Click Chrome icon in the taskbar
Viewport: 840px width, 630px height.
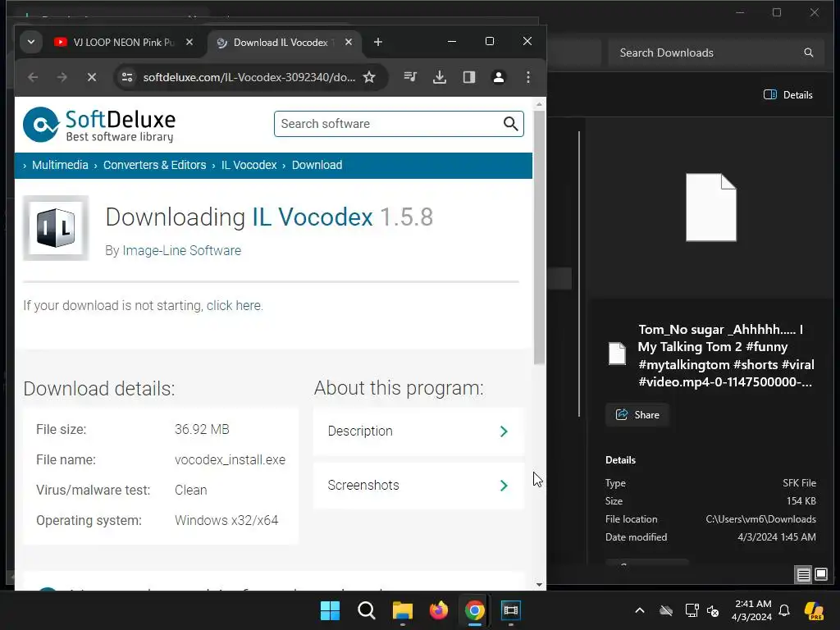(x=475, y=610)
